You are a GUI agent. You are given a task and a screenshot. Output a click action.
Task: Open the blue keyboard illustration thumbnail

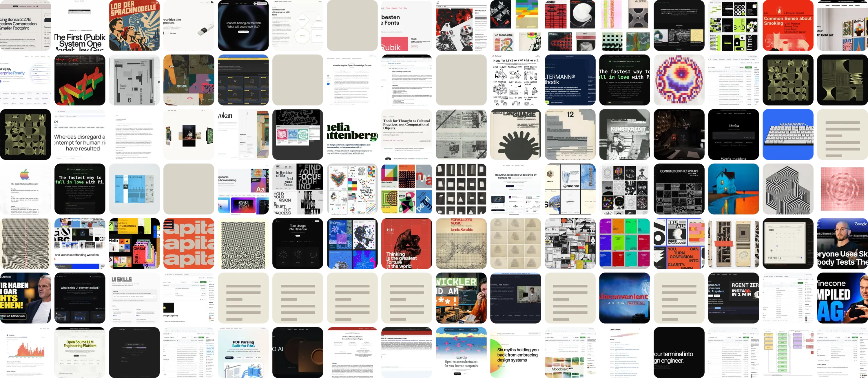point(788,134)
